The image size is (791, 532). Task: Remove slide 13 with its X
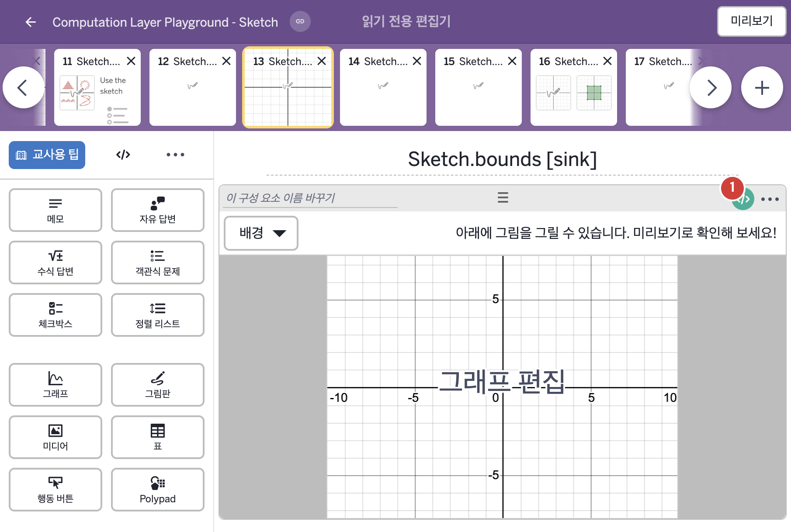[322, 61]
